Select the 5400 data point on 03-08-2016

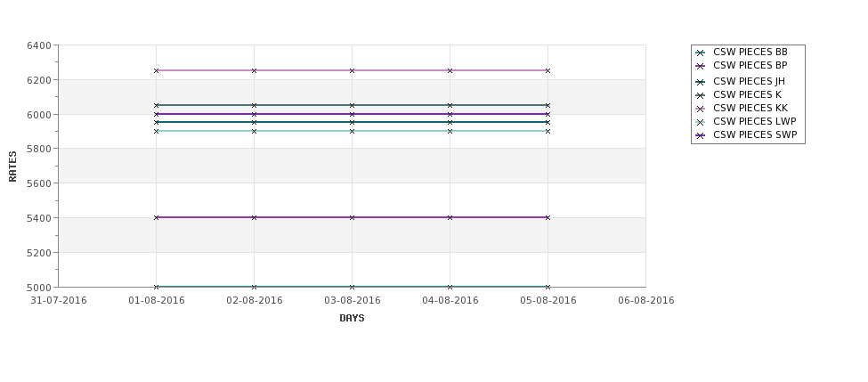[x=352, y=217]
